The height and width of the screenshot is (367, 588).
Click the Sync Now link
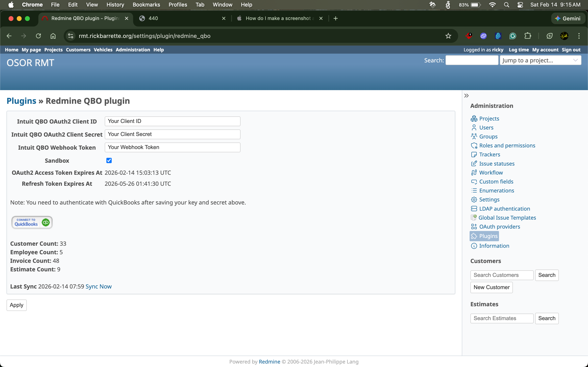click(x=98, y=286)
